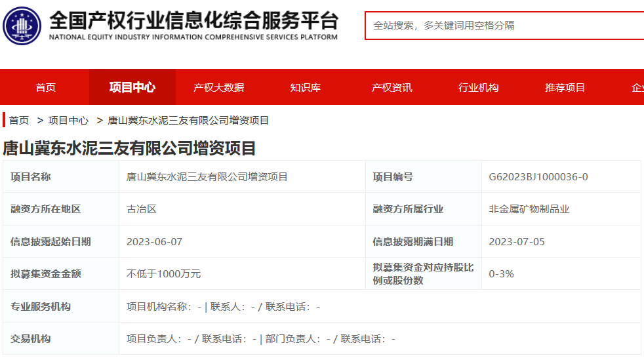The image size is (644, 358).
Task: Select industry value 非金属矿物制品业
Action: pyautogui.click(x=529, y=209)
